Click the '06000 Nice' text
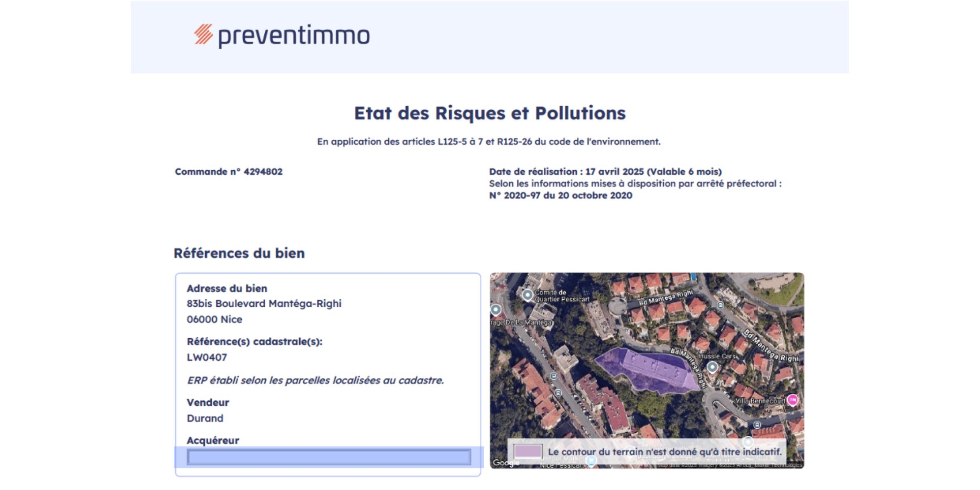The height and width of the screenshot is (490, 980). coord(215,319)
